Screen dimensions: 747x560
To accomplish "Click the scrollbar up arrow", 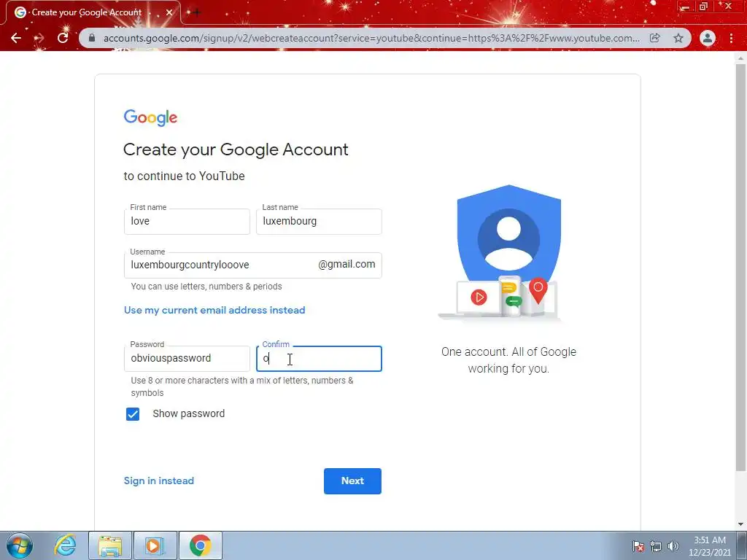I will coord(740,57).
